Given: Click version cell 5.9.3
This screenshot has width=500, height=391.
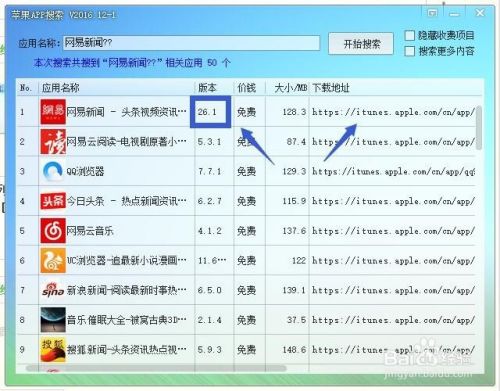Looking at the screenshot, I should click(209, 349).
